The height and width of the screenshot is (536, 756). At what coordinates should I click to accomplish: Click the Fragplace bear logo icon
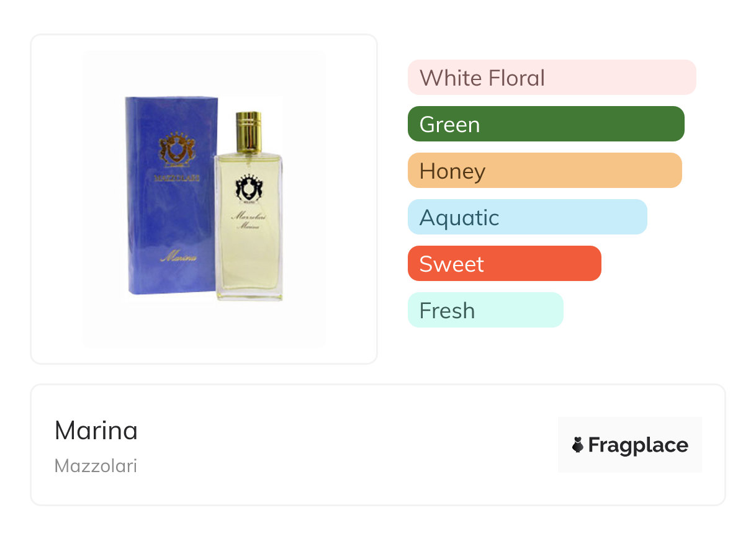[x=578, y=445]
